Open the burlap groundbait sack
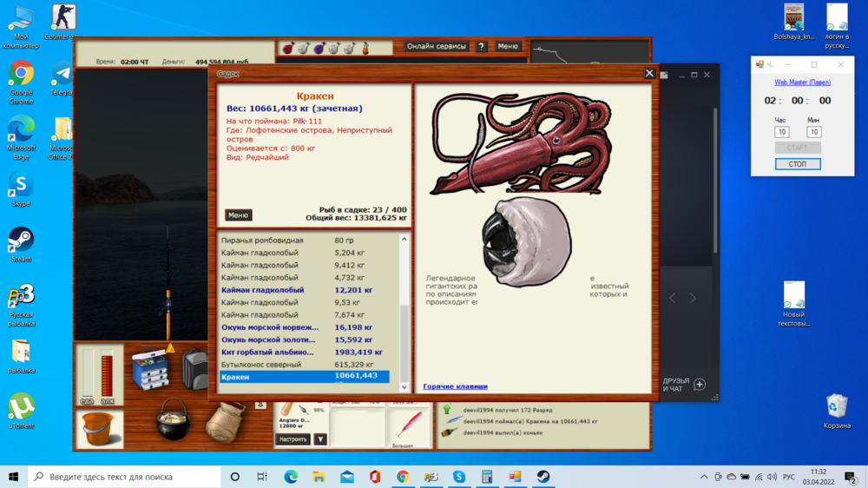This screenshot has height=488, width=868. [x=226, y=422]
